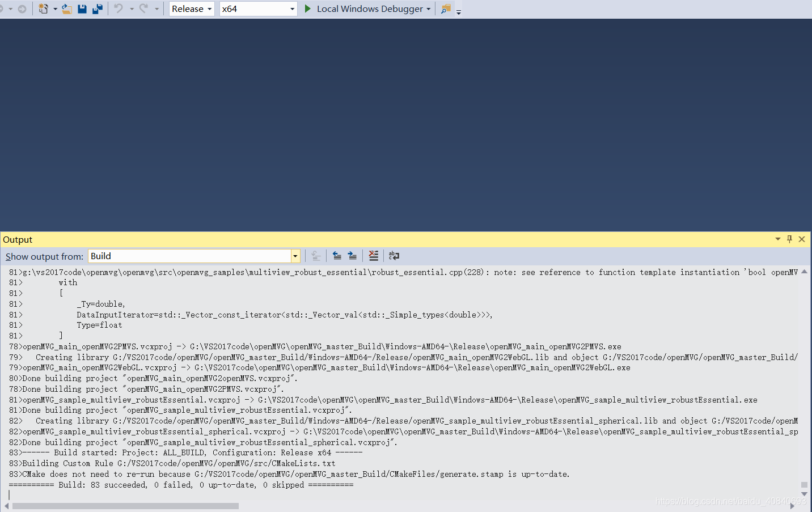Image resolution: width=812 pixels, height=512 pixels.
Task: Close the Output panel
Action: pos(802,239)
